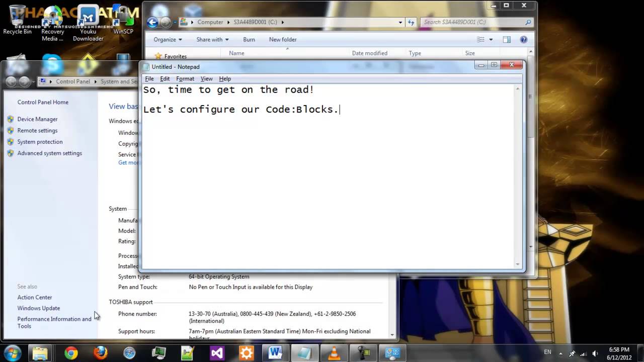Refresh the Explorer address bar location
Image resolution: width=644 pixels, height=362 pixels.
pos(412,22)
